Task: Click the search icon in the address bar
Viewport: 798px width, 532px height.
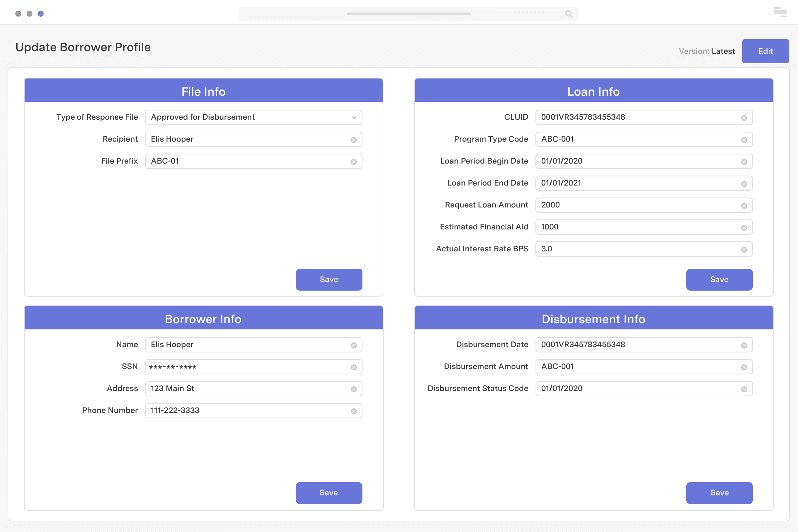Action: coord(568,14)
